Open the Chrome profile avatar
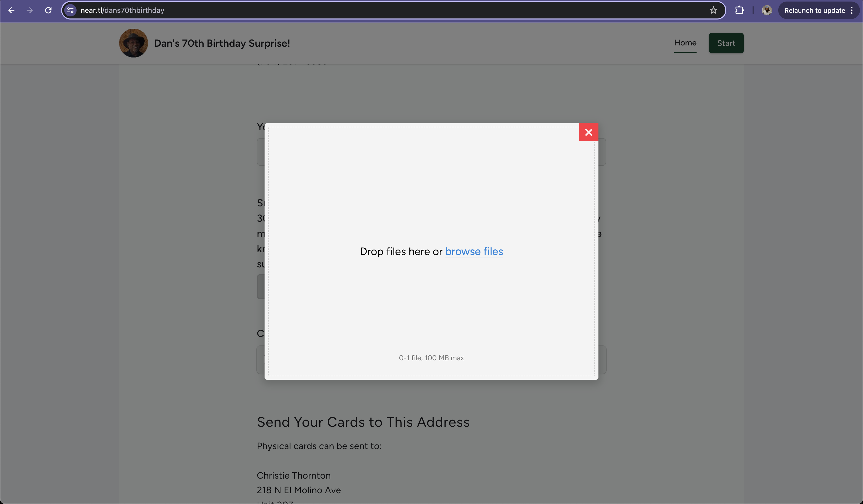 767,10
